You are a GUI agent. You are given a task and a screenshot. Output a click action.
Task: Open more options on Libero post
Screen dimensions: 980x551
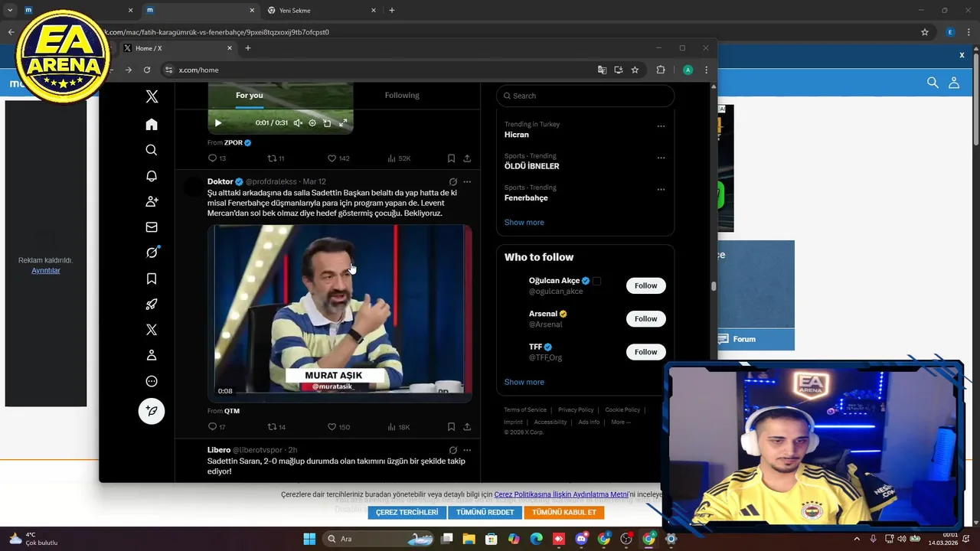click(467, 450)
